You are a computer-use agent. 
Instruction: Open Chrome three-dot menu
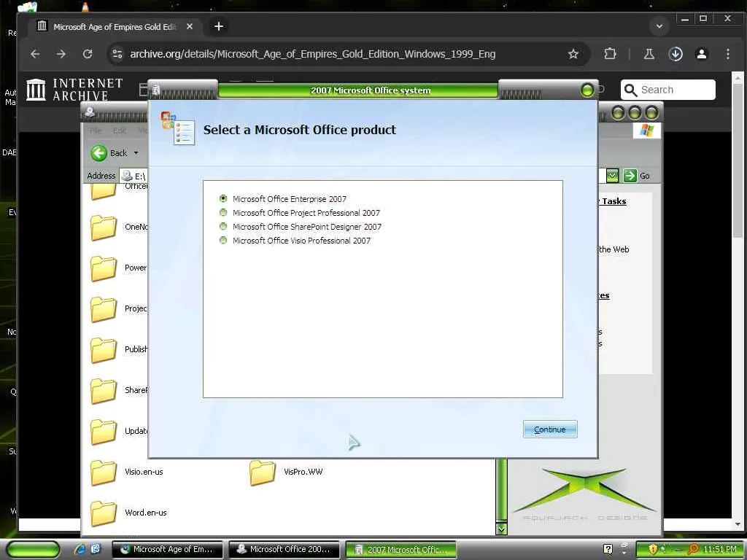(728, 54)
